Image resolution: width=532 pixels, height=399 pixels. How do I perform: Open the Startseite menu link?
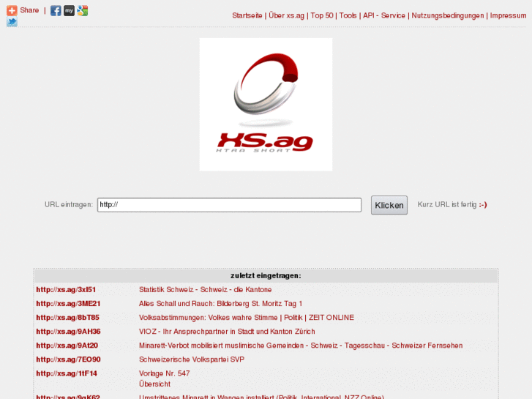pos(247,15)
